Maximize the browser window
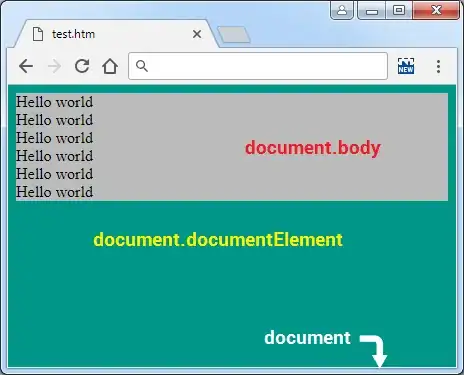 [399, 10]
